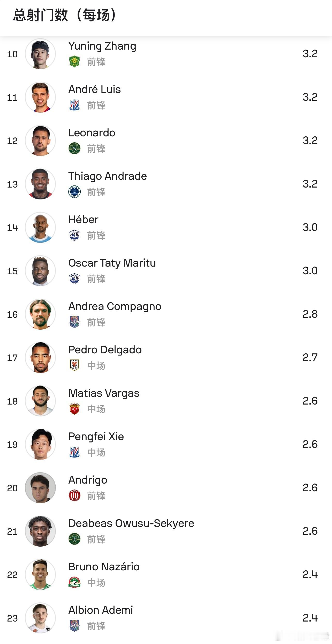Open Thiago Andrade's player photo
The image size is (332, 644).
point(40,184)
